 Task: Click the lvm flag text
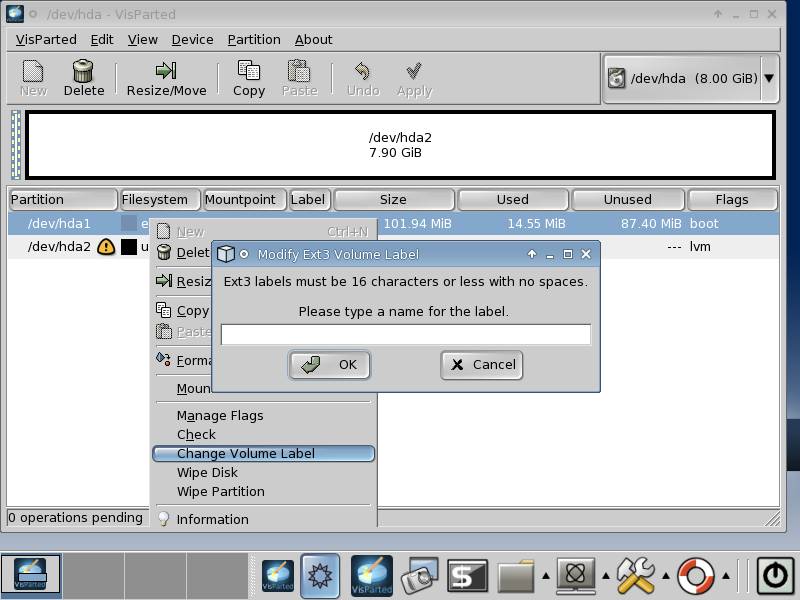pyautogui.click(x=700, y=247)
